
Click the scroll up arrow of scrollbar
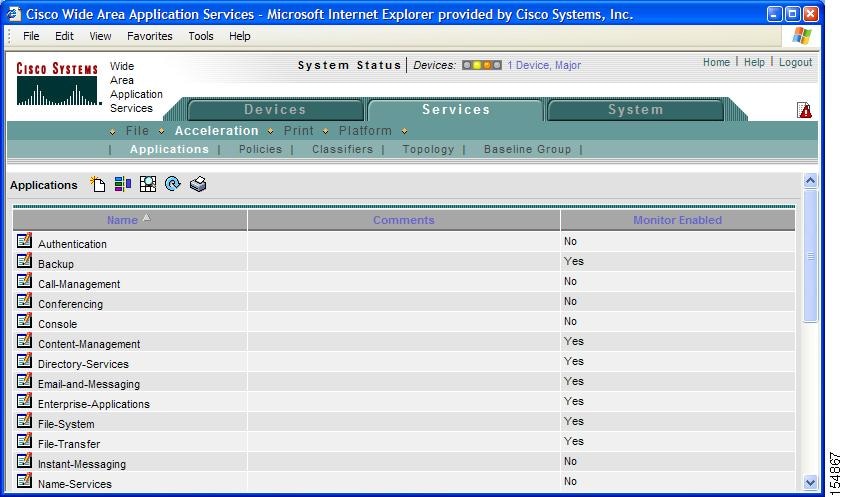pos(810,181)
